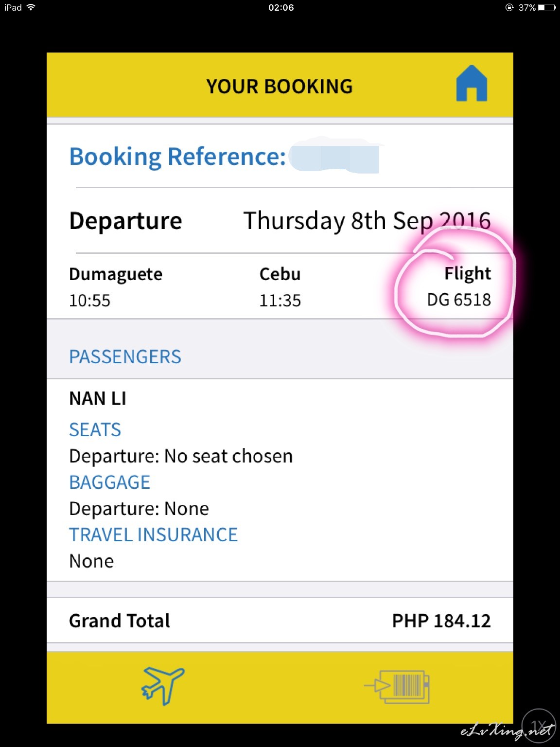This screenshot has width=560, height=747.
Task: Tap the YOUR BOOKING title
Action: click(280, 87)
